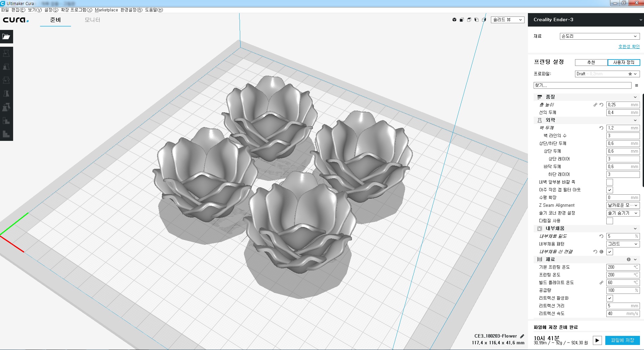Open the 도움말(H) menu
Image resolution: width=644 pixels, height=350 pixels.
154,10
